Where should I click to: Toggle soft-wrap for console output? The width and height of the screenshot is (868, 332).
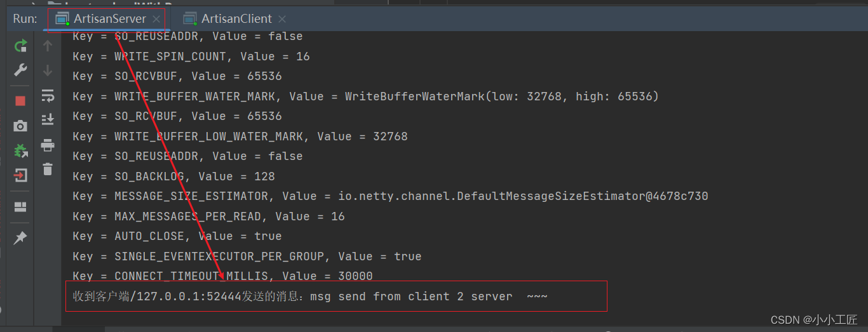[48, 95]
